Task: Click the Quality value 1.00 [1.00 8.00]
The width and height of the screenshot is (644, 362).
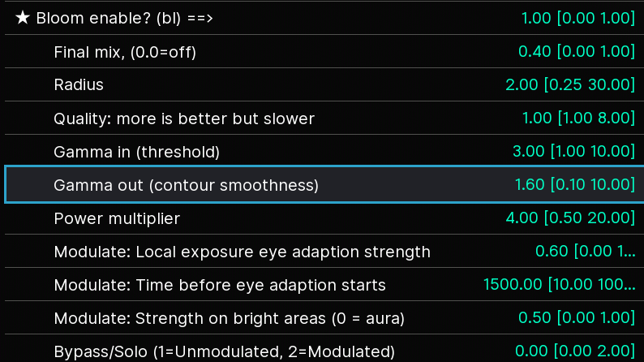Action: (578, 118)
